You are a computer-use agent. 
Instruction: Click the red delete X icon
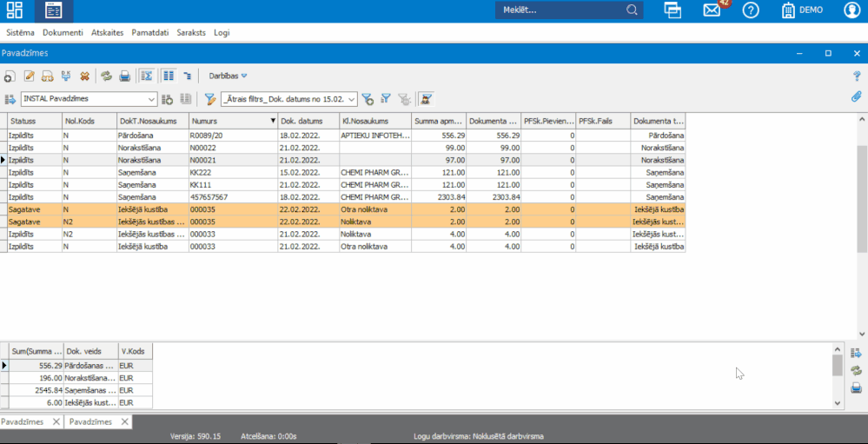coord(84,76)
